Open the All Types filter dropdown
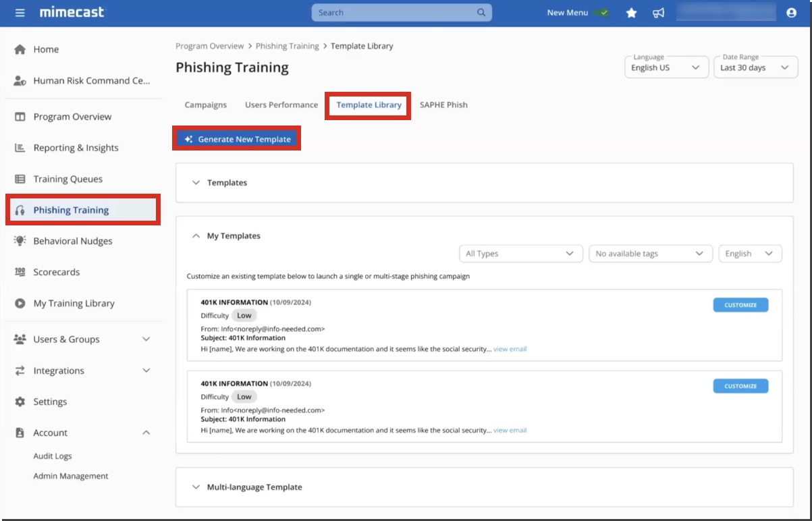The height and width of the screenshot is (521, 812). click(520, 253)
